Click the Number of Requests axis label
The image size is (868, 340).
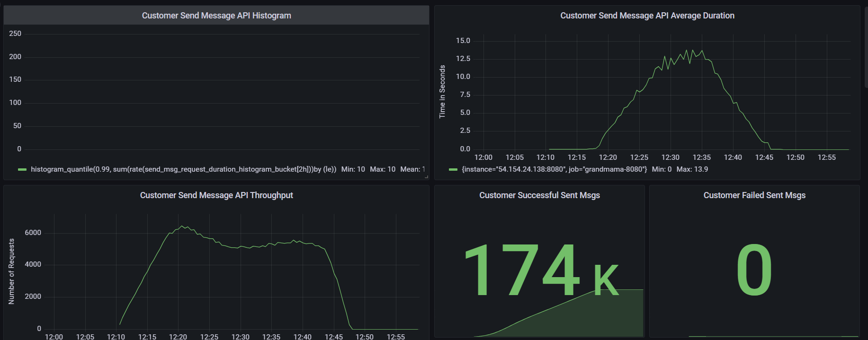[x=11, y=271]
